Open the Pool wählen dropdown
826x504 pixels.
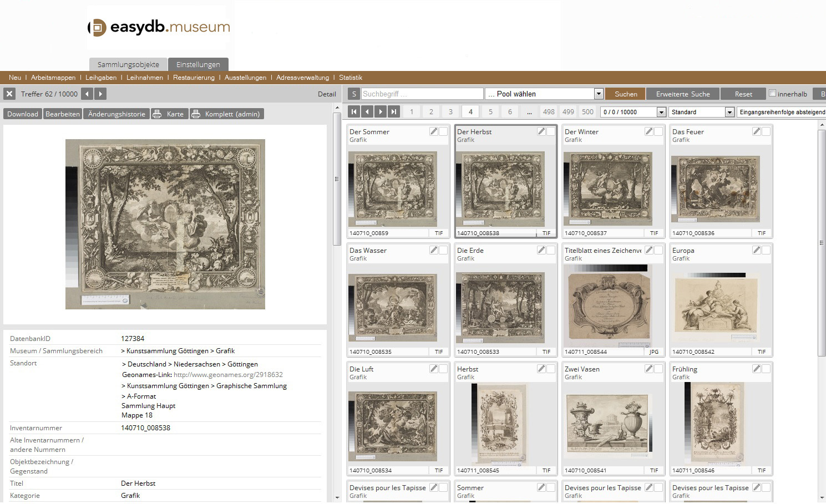pos(544,94)
